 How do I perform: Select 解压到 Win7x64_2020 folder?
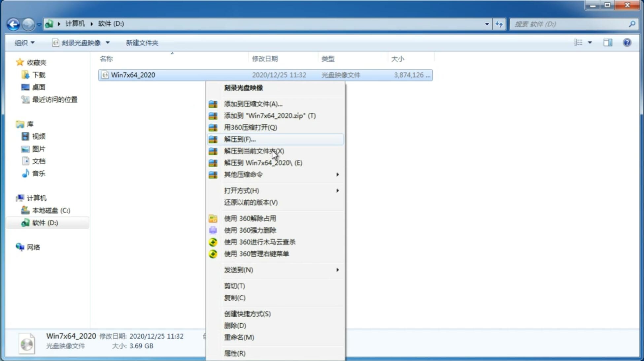(263, 162)
